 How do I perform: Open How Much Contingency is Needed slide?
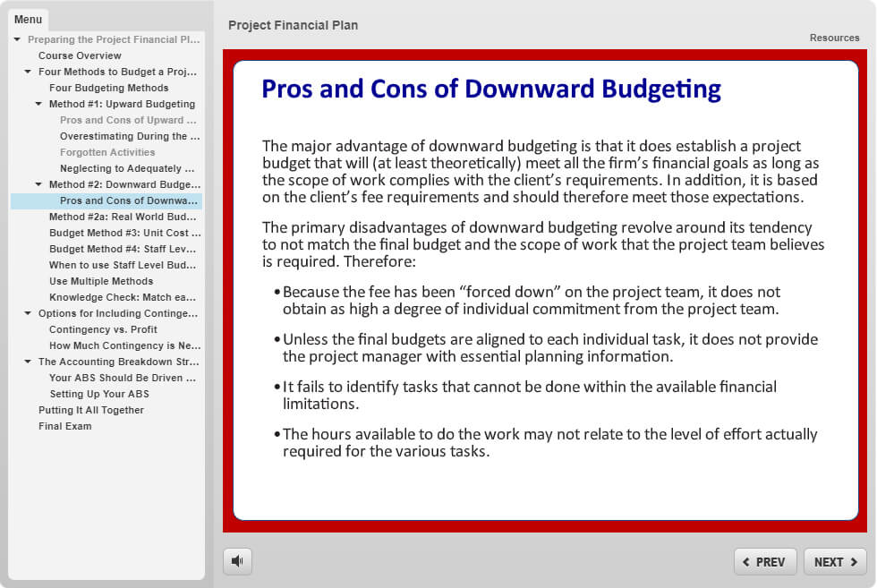[x=124, y=345]
